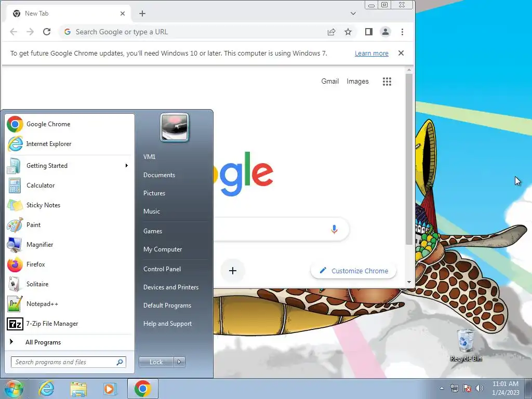The width and height of the screenshot is (532, 399).
Task: Open Default Programs
Action: pyautogui.click(x=167, y=305)
